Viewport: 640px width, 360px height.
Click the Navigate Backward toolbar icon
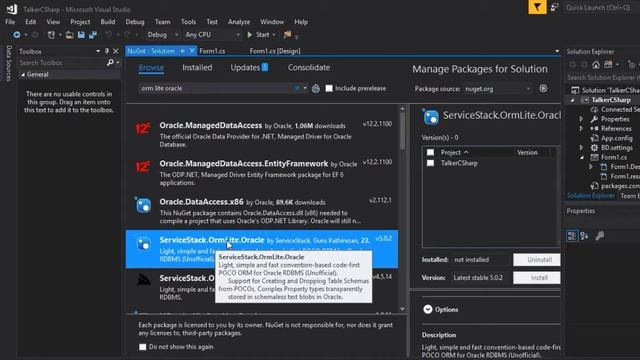[17, 35]
